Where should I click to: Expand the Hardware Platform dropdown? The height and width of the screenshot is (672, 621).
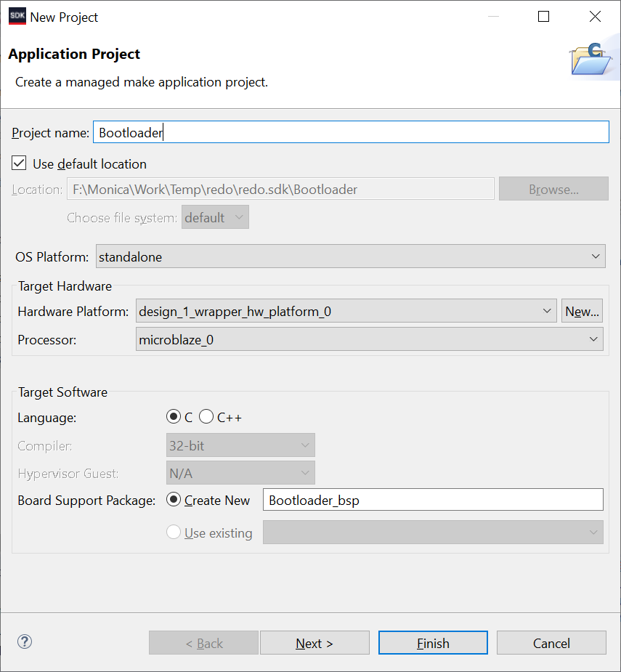(x=346, y=311)
